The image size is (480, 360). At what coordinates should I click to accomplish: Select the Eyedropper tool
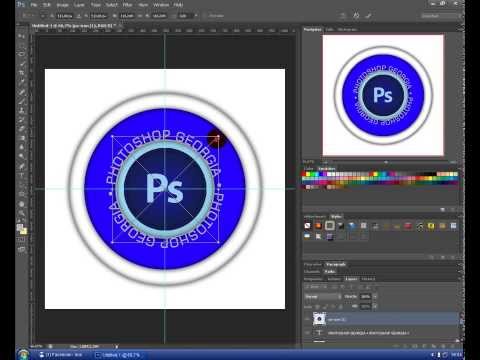click(x=22, y=82)
